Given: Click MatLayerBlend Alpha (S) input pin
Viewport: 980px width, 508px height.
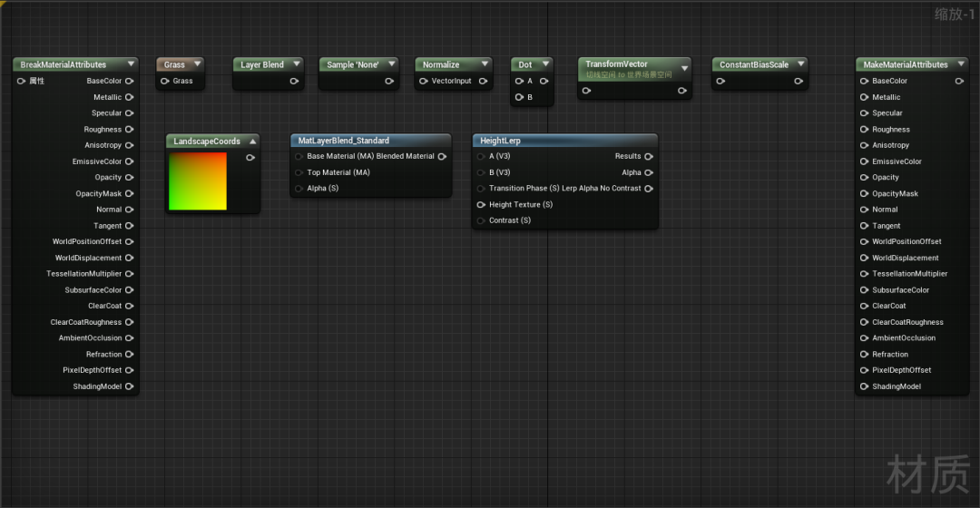Looking at the screenshot, I should [299, 188].
